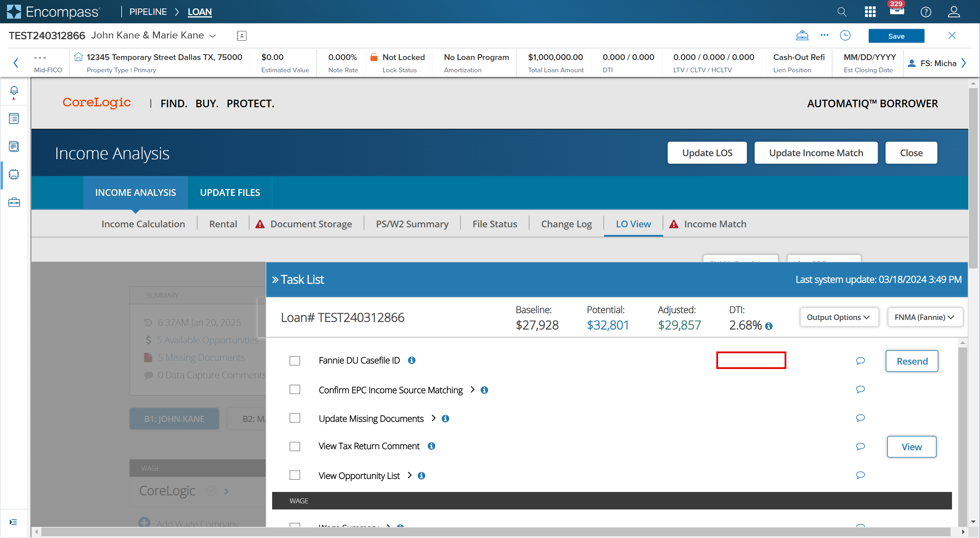The image size is (980, 538).
Task: Go to next loan summary items chevron
Action: [x=964, y=63]
